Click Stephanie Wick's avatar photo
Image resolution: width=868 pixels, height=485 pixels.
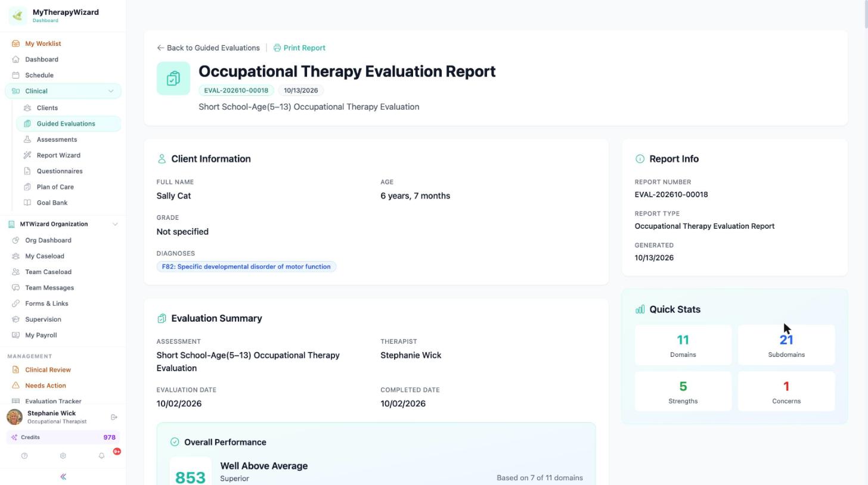coord(14,417)
